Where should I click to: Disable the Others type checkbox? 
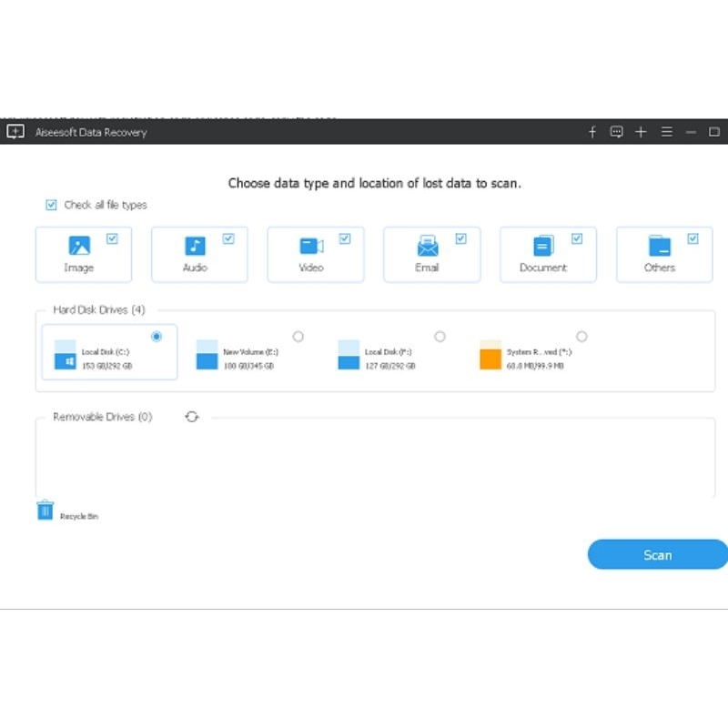[x=693, y=238]
